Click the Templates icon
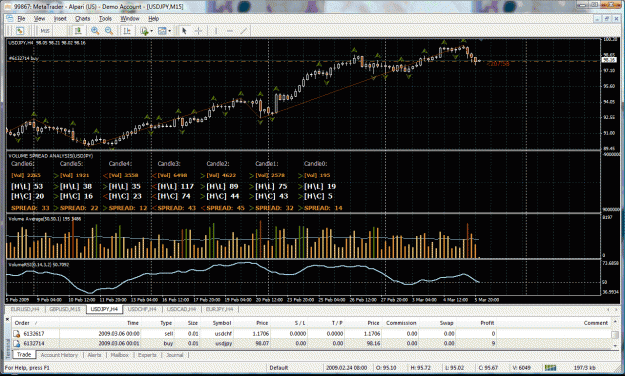 tap(162, 31)
